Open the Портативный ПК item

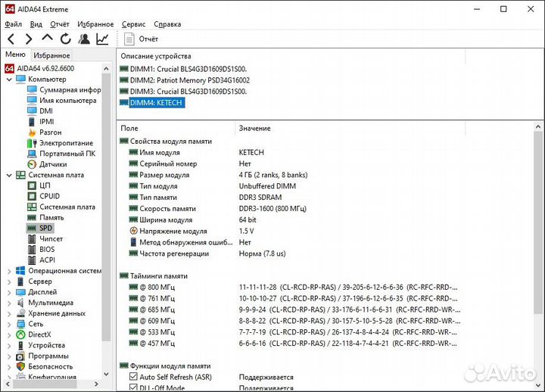61,154
